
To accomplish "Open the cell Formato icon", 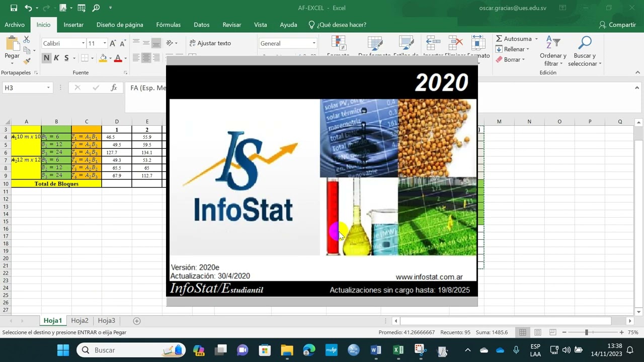I will click(478, 43).
